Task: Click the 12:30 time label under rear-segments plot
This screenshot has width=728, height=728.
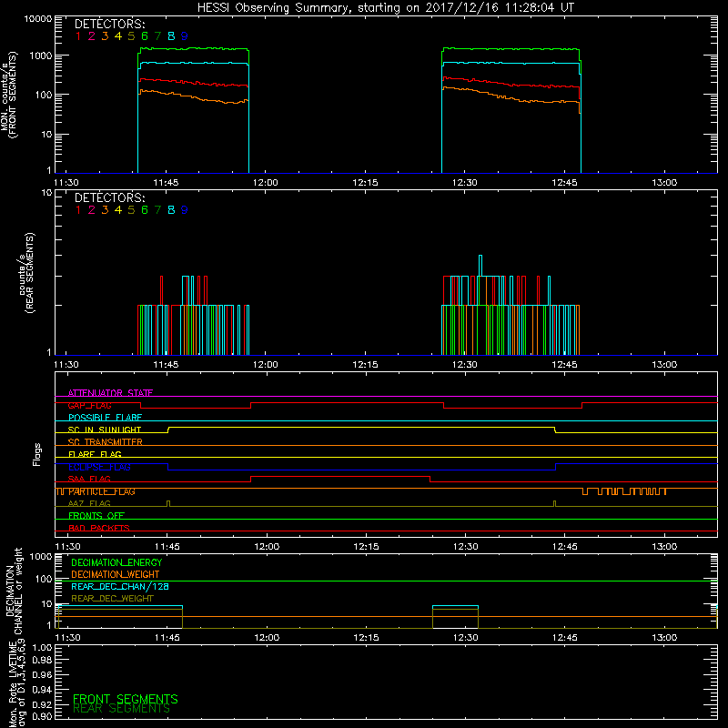Action: (x=465, y=365)
